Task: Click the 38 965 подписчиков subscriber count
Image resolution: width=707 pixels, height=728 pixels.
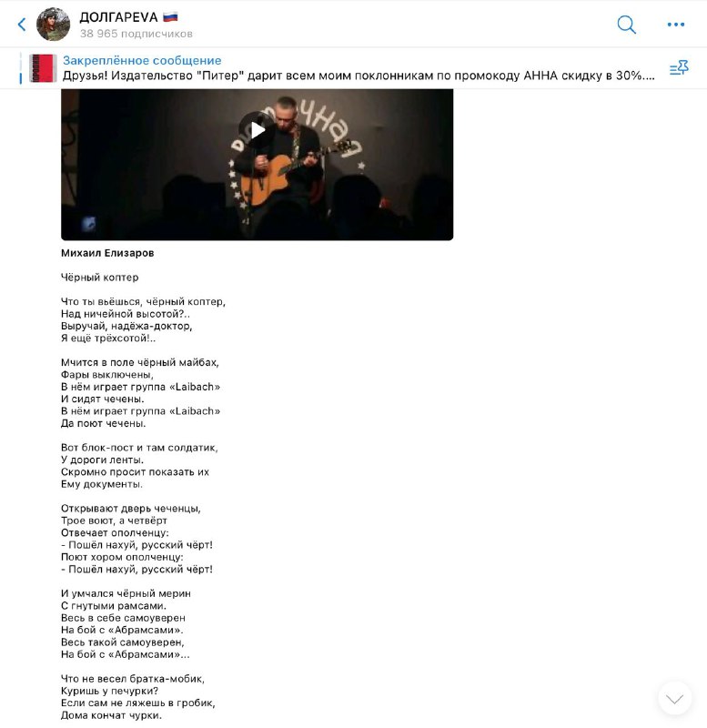Action: 136,34
